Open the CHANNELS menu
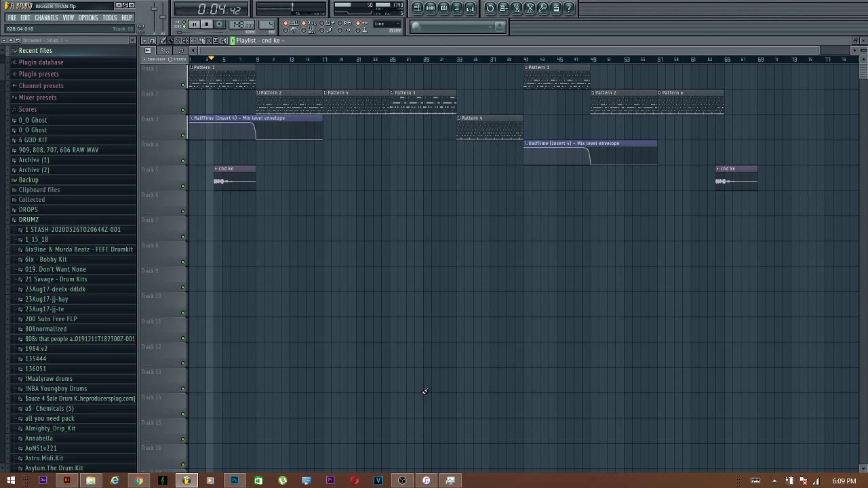Image resolution: width=868 pixels, height=488 pixels. pos(46,18)
